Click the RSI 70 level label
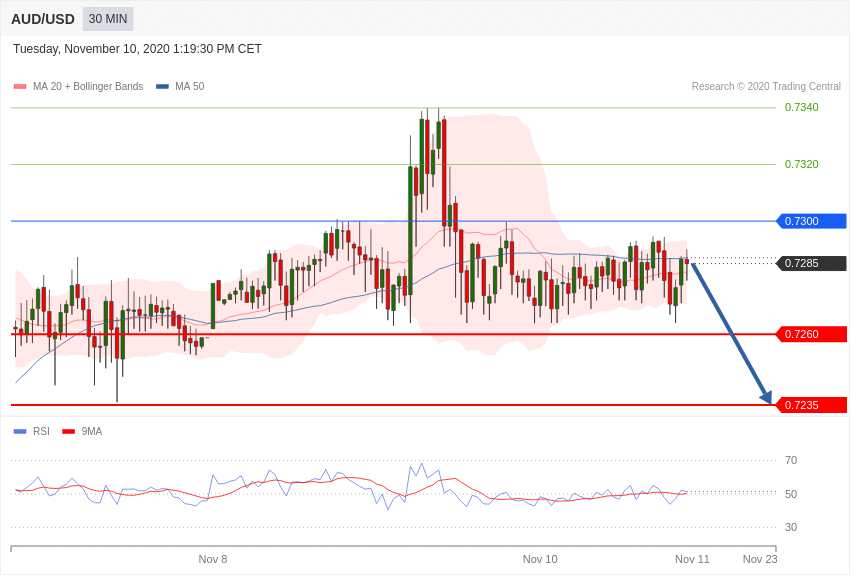850x576 pixels. point(791,460)
